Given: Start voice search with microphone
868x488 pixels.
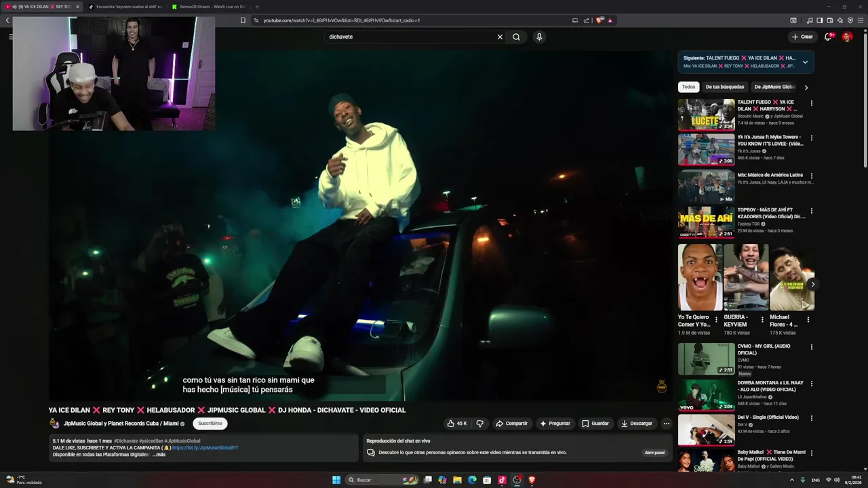Looking at the screenshot, I should pyautogui.click(x=539, y=37).
